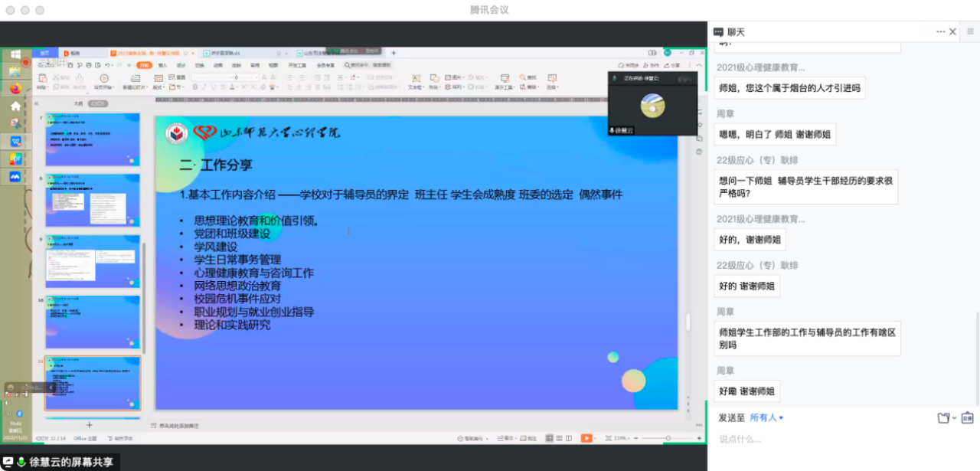Open the Arrange (排列) dropdown
The height and width of the screenshot is (471, 980).
click(x=455, y=87)
